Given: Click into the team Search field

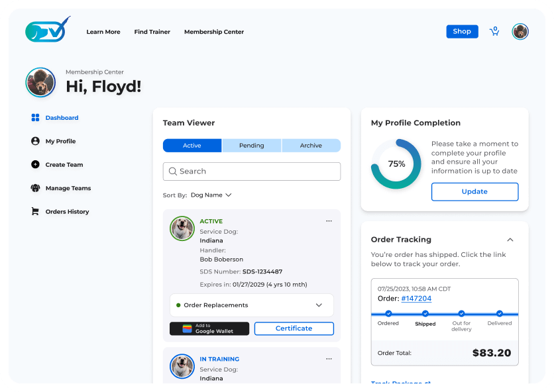Looking at the screenshot, I should 252,171.
